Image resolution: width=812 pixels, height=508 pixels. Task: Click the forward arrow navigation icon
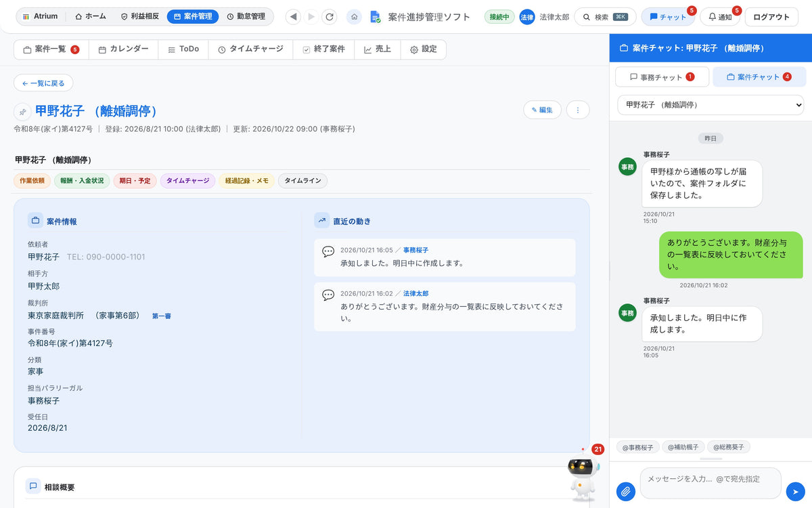(x=311, y=16)
